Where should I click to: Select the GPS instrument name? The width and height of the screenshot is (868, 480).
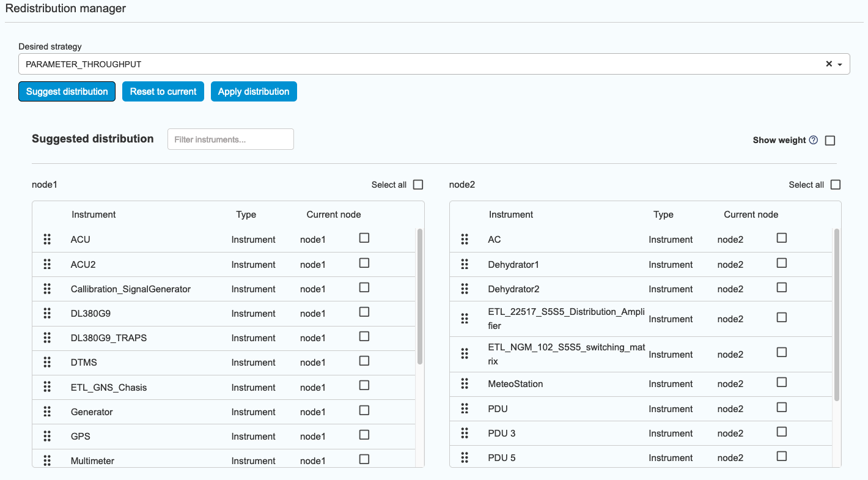click(81, 437)
